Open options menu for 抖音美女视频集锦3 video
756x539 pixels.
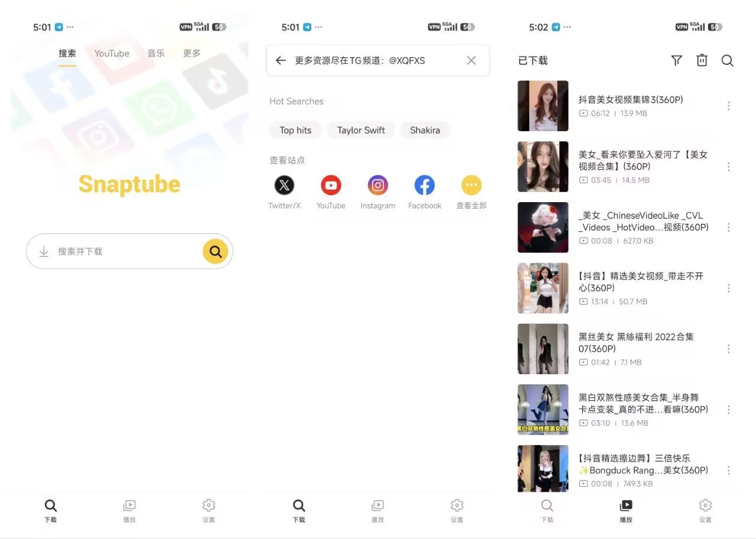(728, 106)
